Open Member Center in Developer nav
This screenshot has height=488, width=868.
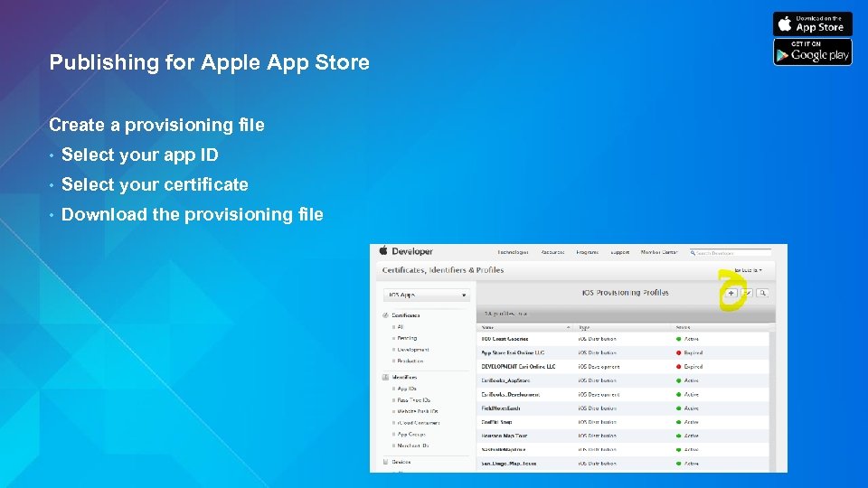pyautogui.click(x=659, y=252)
